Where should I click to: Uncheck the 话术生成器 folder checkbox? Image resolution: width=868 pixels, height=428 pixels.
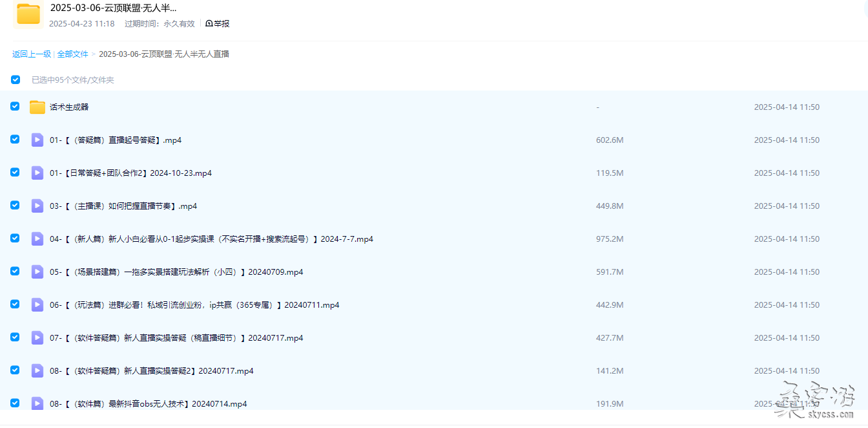coord(15,107)
